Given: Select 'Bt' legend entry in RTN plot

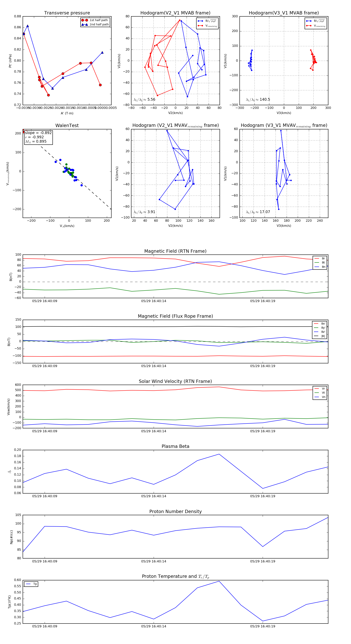Looking at the screenshot, I should point(320,262).
